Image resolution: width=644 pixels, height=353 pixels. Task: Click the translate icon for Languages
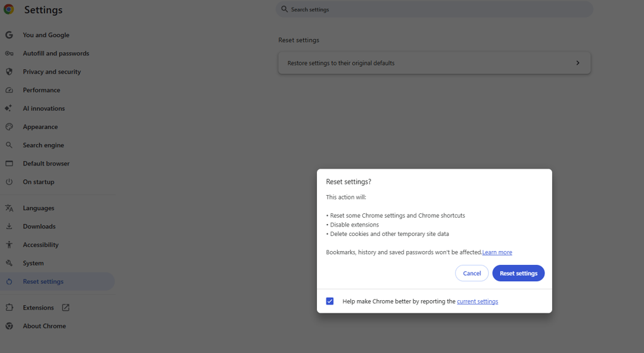pos(9,208)
